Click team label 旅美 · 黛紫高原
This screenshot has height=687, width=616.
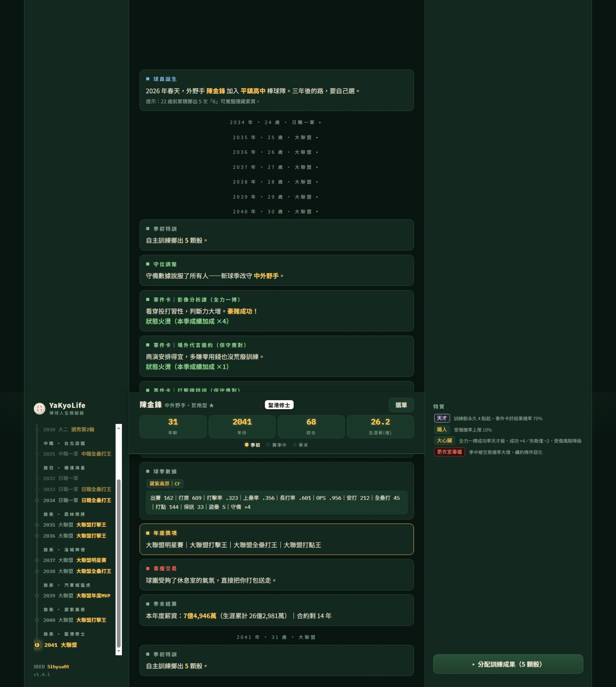click(x=64, y=610)
